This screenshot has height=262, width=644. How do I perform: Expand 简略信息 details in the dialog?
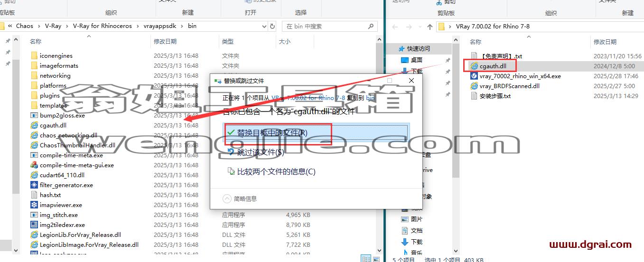point(240,199)
